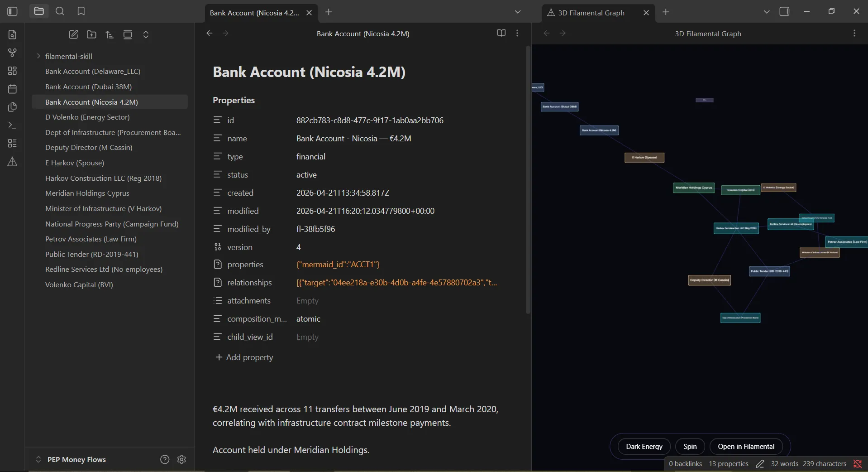Open the bookmarks pane
868x472 pixels.
click(81, 11)
